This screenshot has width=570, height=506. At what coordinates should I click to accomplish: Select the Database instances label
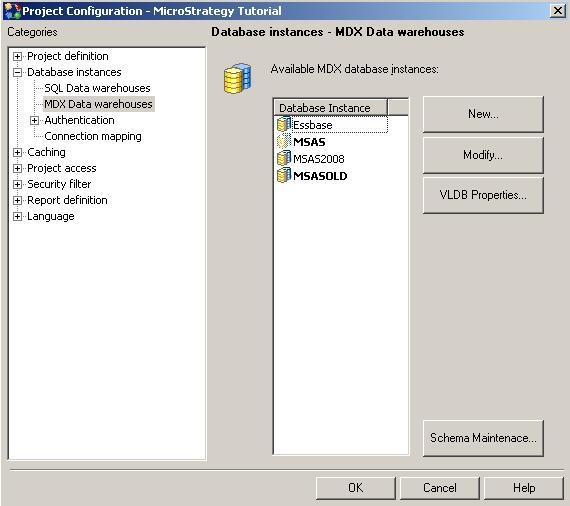74,72
